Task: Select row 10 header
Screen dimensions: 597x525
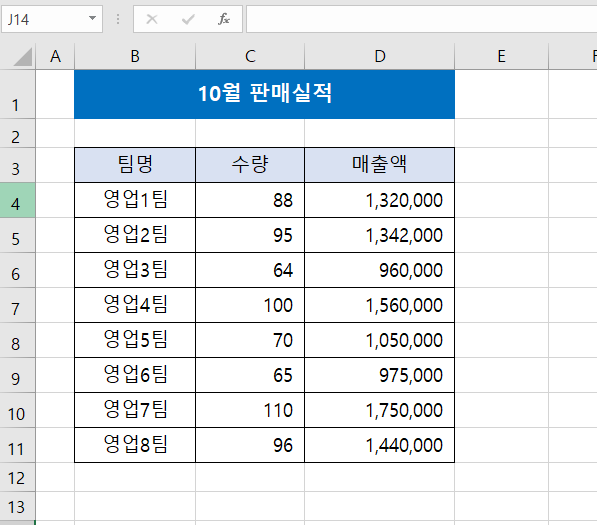Action: coord(18,410)
